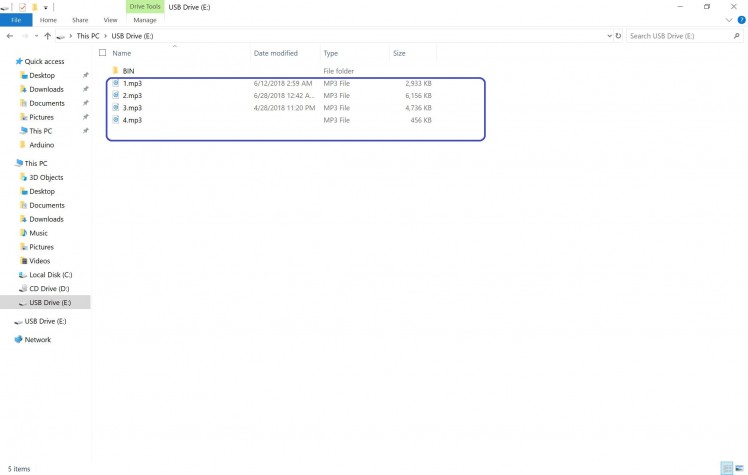Select the 1.mp3 file icon
The image size is (748, 475).
point(115,83)
